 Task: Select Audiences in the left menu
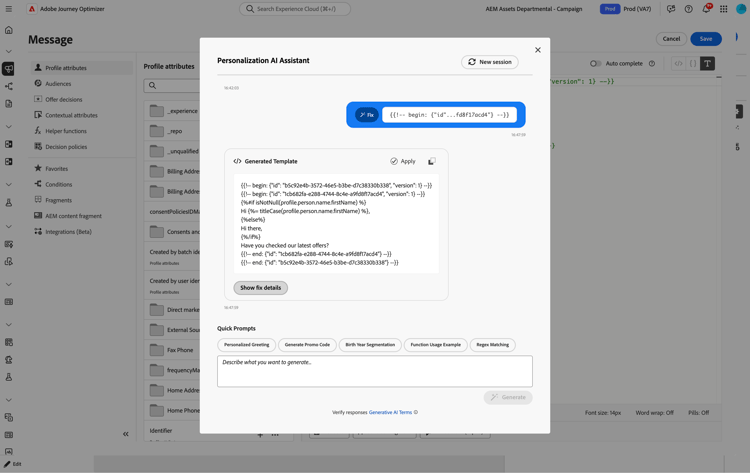coord(82,84)
